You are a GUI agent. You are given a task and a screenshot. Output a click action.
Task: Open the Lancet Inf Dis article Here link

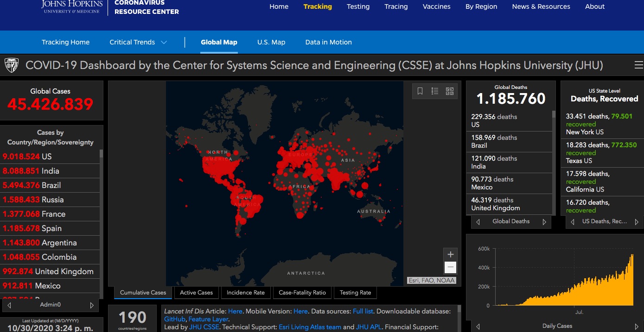[x=235, y=311]
